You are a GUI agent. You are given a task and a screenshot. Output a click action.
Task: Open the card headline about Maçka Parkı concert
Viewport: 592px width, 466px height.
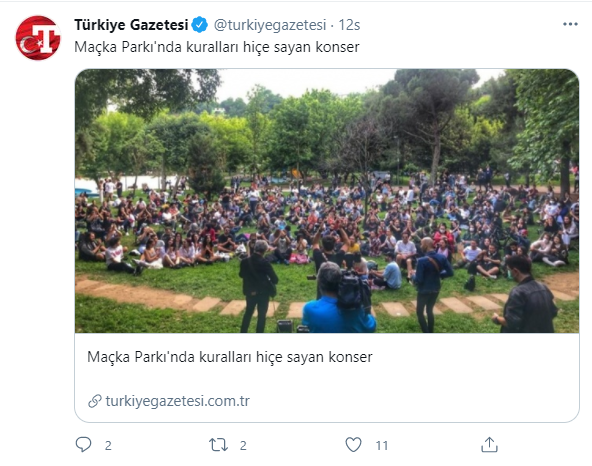(x=230, y=357)
